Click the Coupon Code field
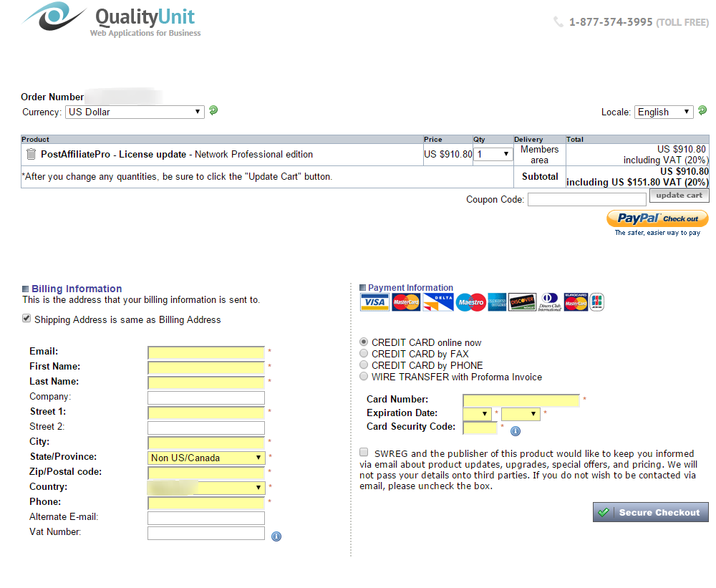The image size is (716, 588). click(587, 199)
